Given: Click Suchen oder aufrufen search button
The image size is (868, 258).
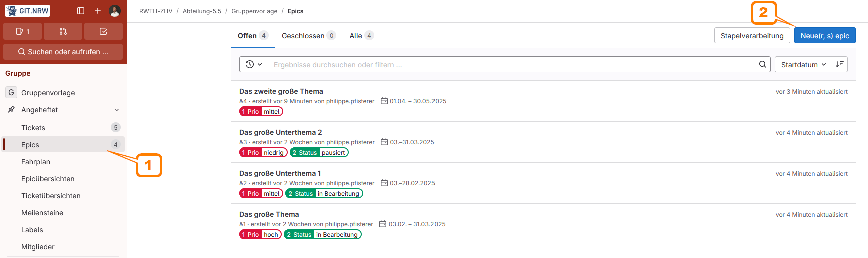Looking at the screenshot, I should pyautogui.click(x=63, y=52).
